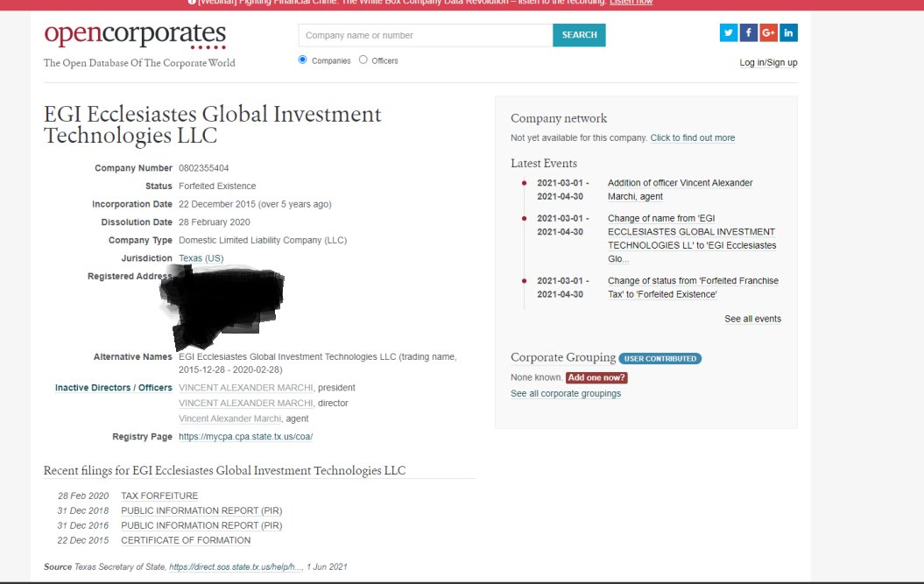Image resolution: width=924 pixels, height=584 pixels.
Task: Click the dissolution date 28 February 2020
Action: click(x=215, y=222)
